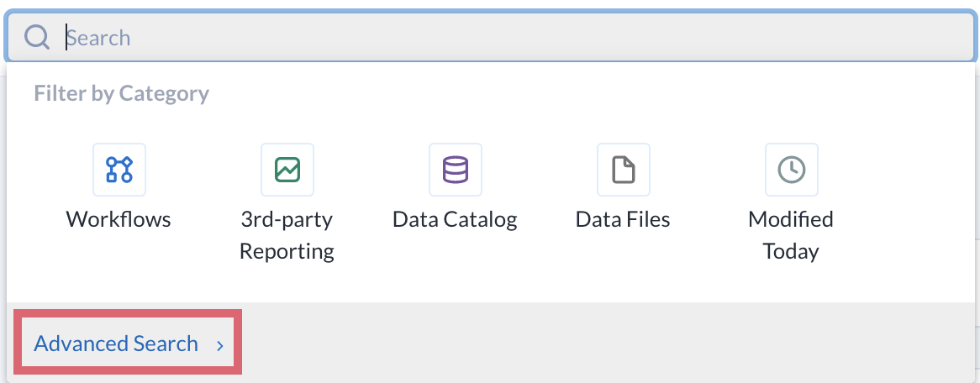Click the Modified Today clock icon
Image resolution: width=980 pixels, height=383 pixels.
click(x=792, y=170)
